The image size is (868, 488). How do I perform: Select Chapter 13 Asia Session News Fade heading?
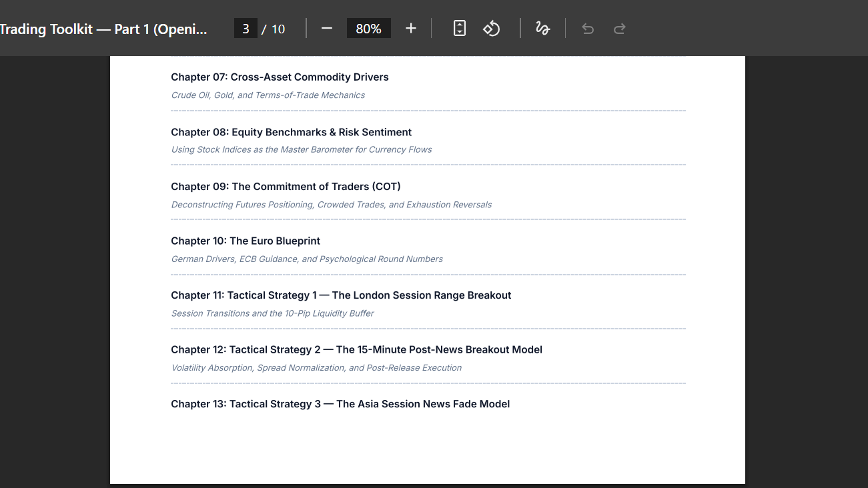click(340, 404)
